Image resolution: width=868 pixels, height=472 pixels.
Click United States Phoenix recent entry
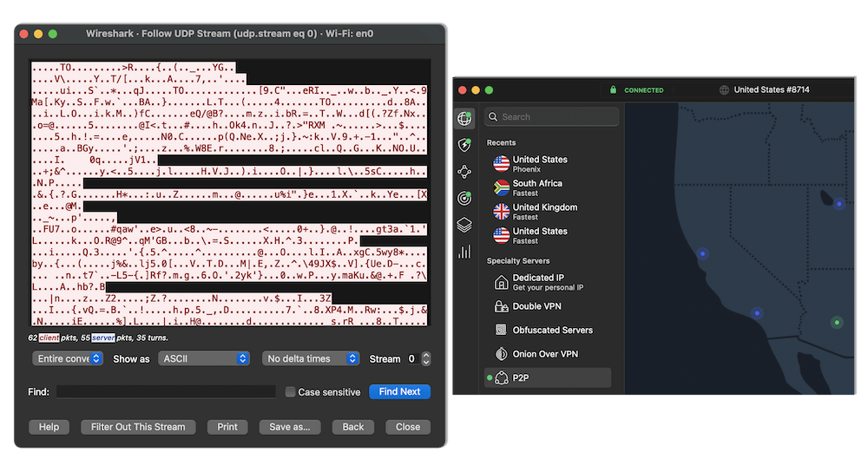pos(548,164)
